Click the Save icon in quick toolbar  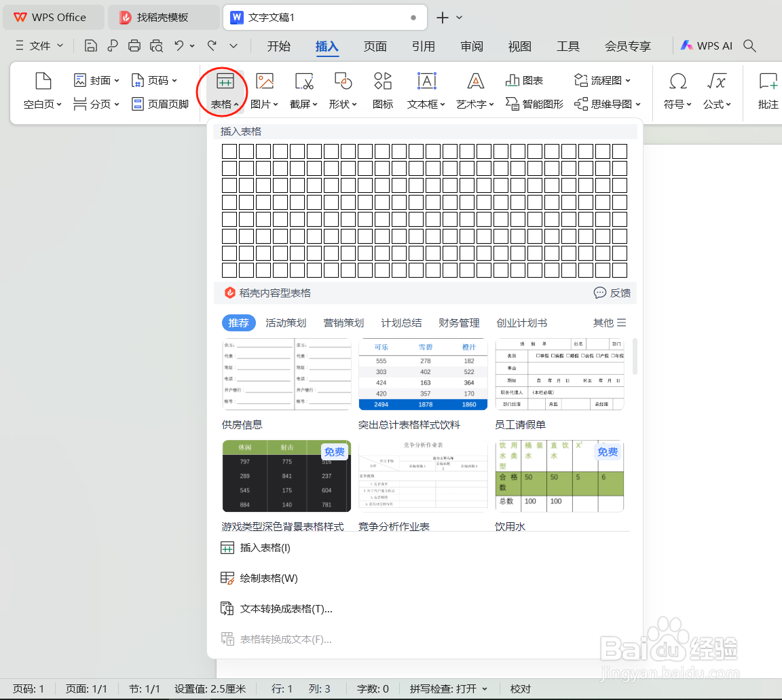(90, 46)
